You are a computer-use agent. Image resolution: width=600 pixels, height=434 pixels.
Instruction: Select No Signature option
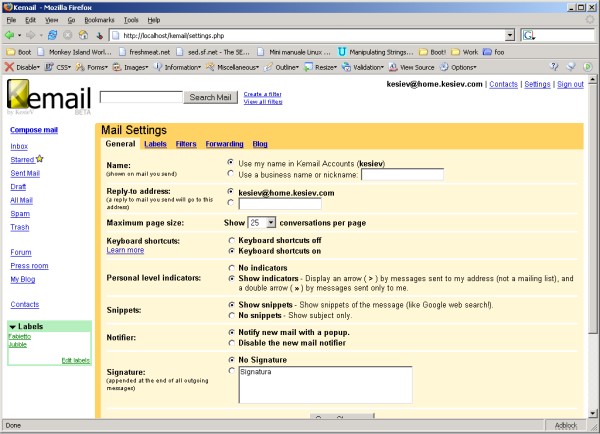(x=232, y=360)
